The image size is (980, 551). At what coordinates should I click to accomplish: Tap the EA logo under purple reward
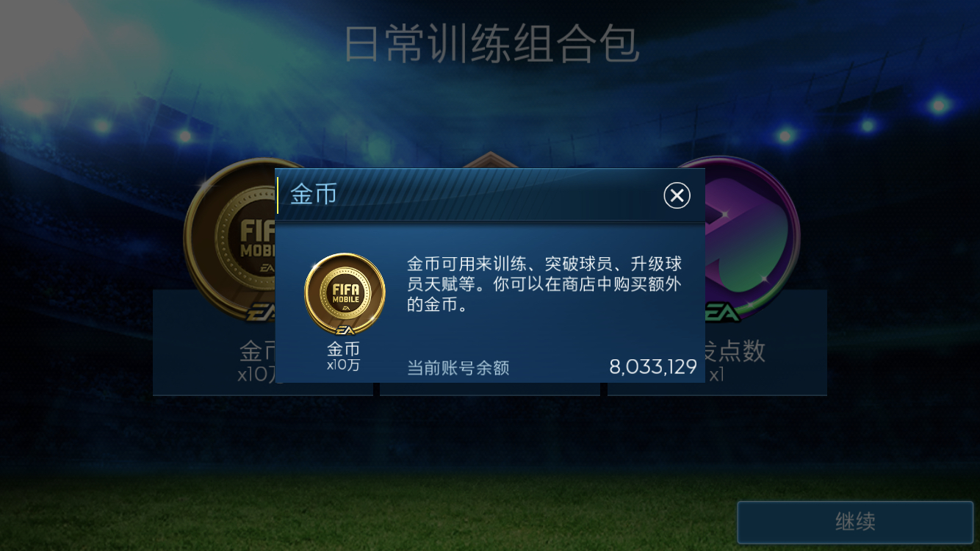(x=723, y=313)
